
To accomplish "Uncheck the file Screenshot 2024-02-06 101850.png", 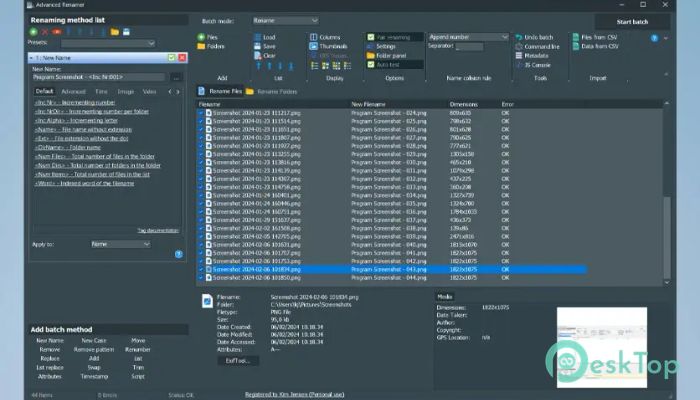I will 200,277.
